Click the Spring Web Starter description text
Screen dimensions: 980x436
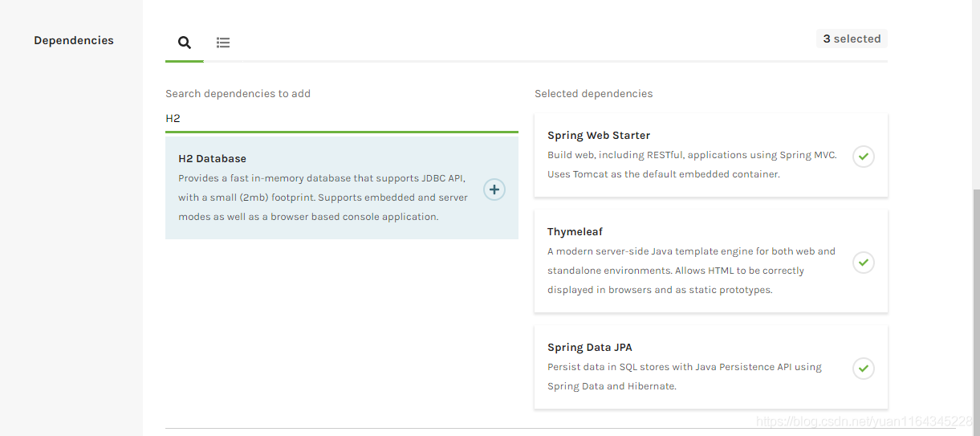(x=692, y=165)
